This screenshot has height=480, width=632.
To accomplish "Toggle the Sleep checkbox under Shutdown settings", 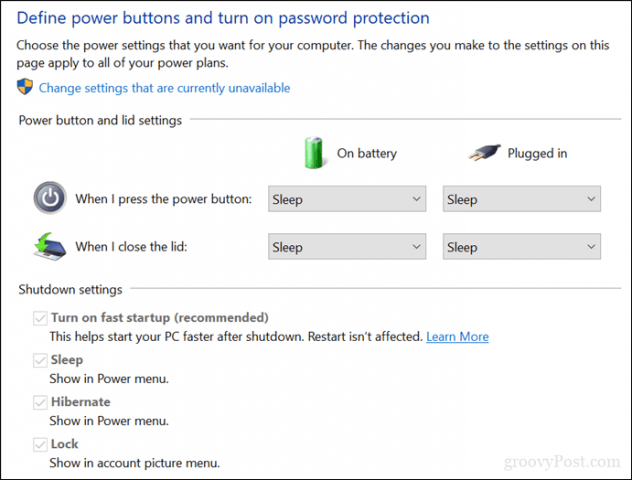I will coord(40,360).
